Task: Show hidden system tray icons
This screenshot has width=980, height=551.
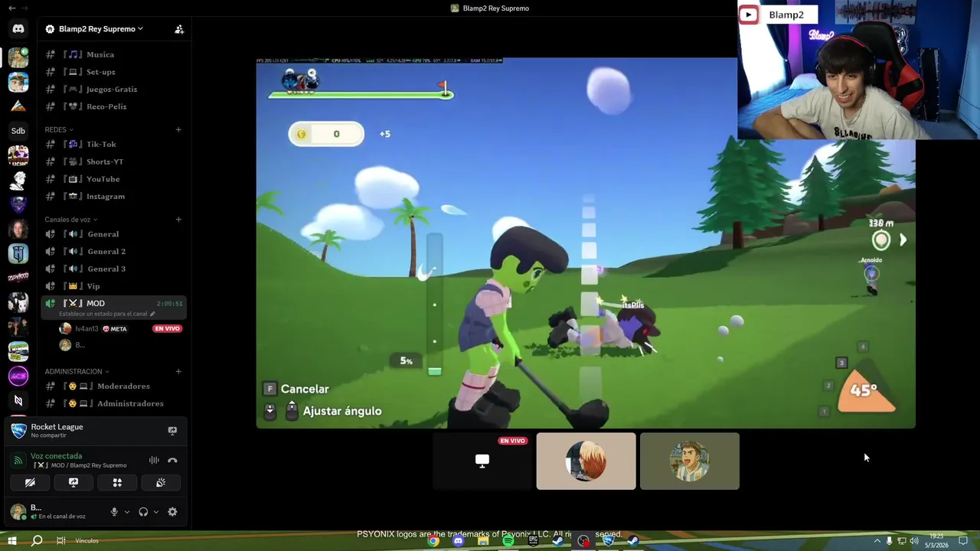Action: (877, 541)
